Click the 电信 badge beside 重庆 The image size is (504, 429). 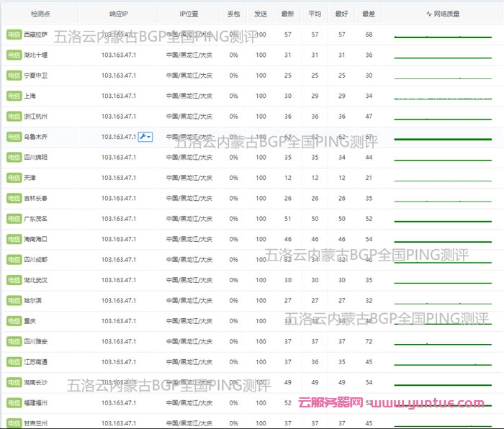pyautogui.click(x=13, y=321)
